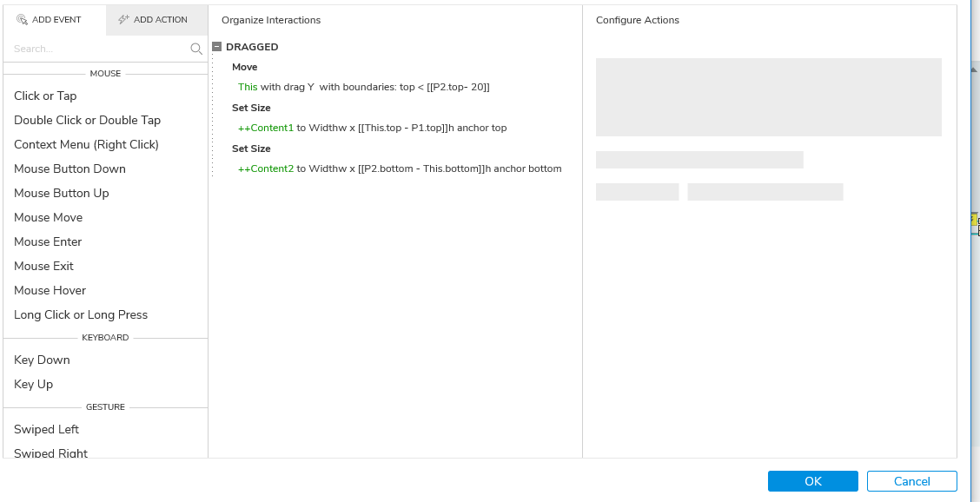Switch to the Add Action tab

tap(157, 20)
